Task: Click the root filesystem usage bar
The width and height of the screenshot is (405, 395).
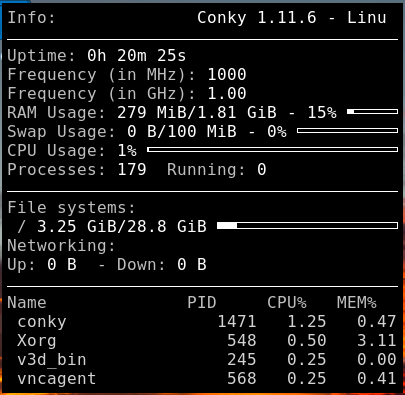Action: [307, 226]
